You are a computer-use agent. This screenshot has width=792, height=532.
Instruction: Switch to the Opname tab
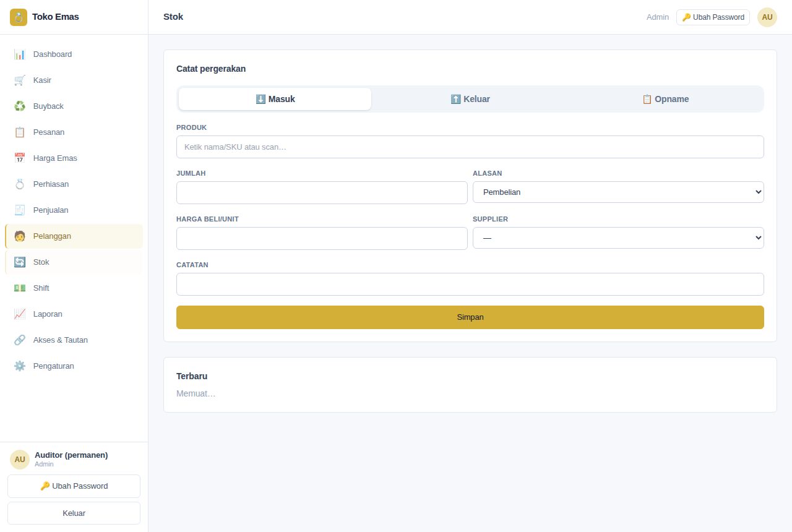point(665,99)
